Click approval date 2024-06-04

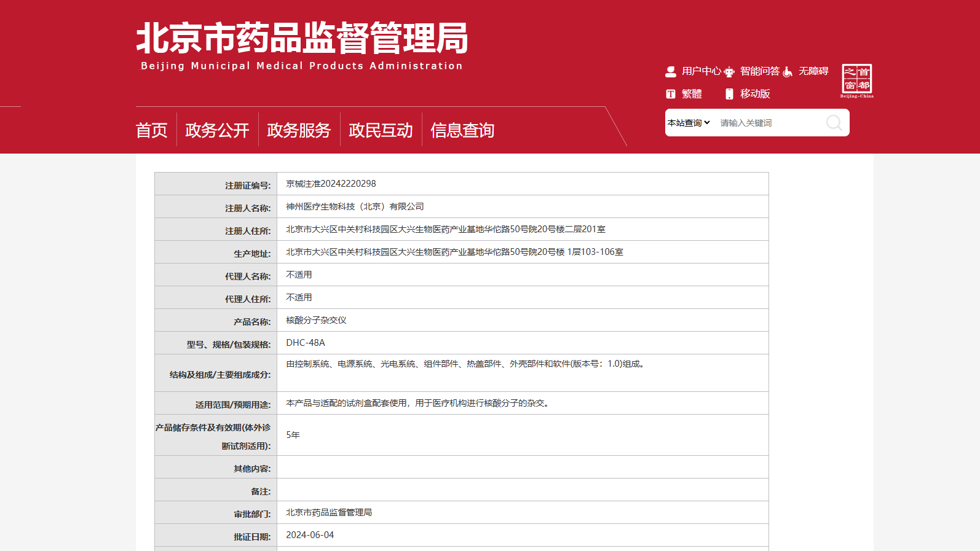310,535
